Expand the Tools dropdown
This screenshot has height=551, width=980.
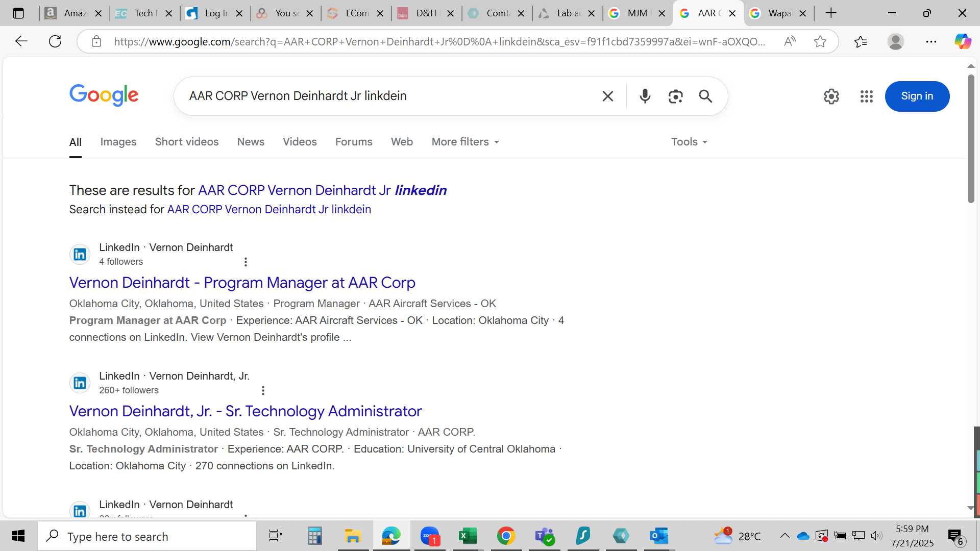[689, 142]
